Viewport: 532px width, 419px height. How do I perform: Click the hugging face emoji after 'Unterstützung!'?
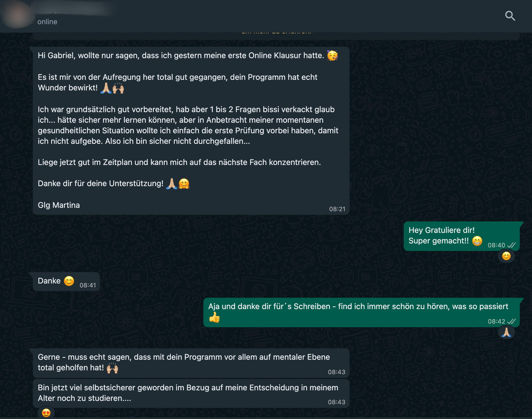click(184, 184)
